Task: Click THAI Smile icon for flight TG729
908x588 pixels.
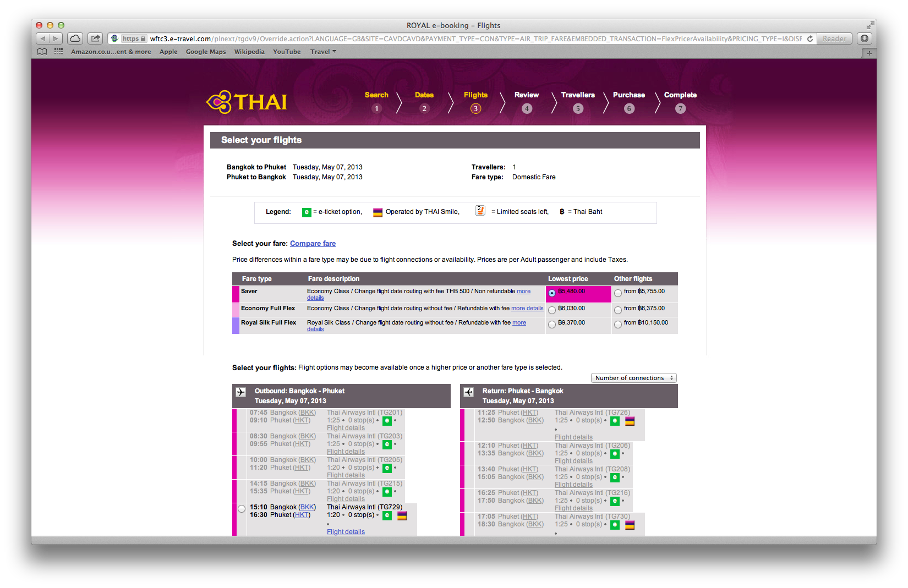Action: [x=402, y=516]
